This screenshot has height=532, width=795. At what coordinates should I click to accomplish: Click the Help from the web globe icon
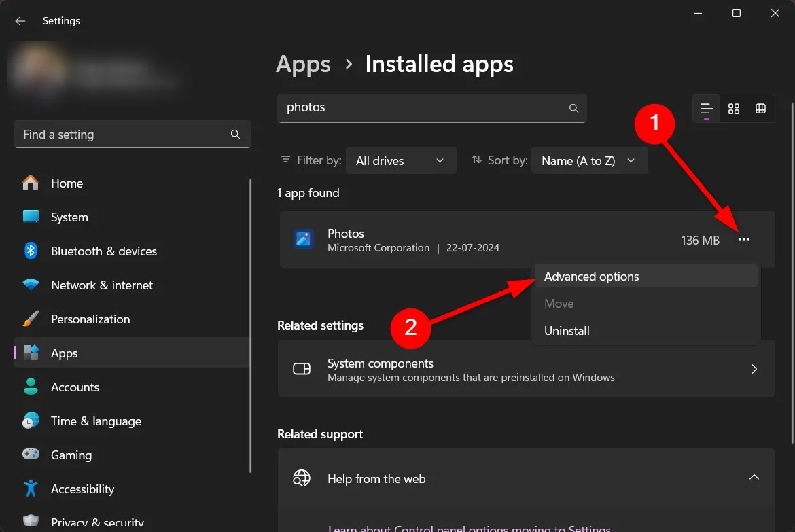[x=302, y=478]
